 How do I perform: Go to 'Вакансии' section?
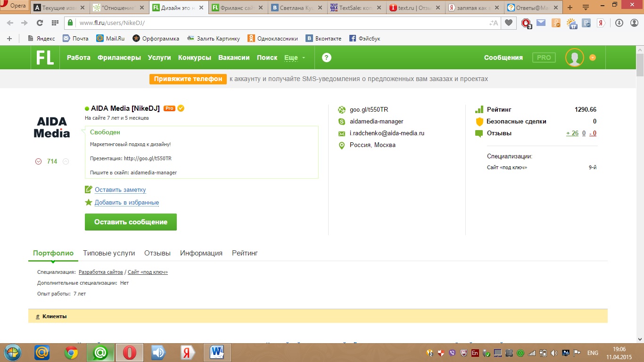pos(234,58)
